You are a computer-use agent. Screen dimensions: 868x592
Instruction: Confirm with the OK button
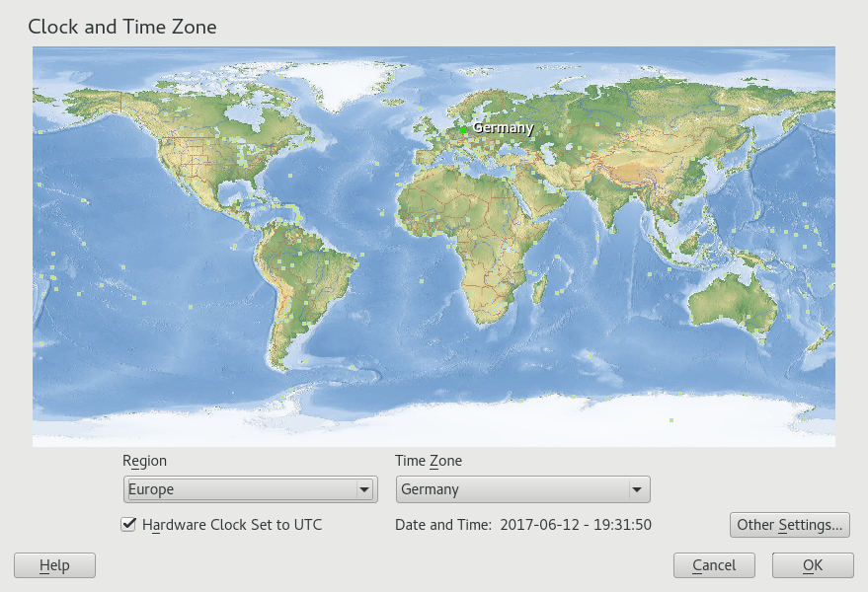813,565
